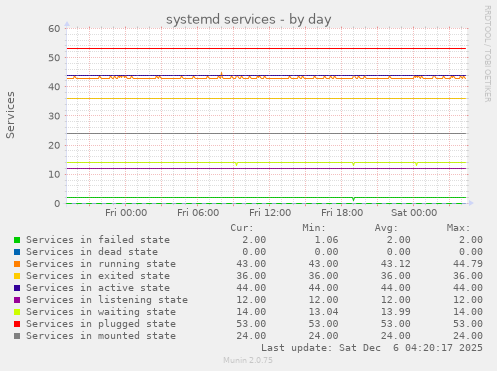Image resolution: width=497 pixels, height=371 pixels.
Task: Click the purple listening state line on graph
Action: click(267, 168)
